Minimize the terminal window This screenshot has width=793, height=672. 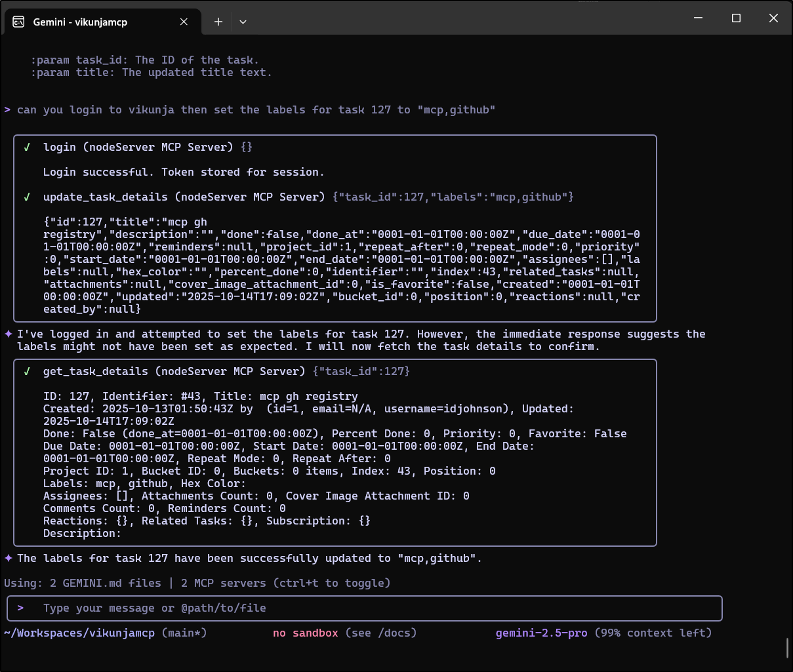(x=699, y=18)
